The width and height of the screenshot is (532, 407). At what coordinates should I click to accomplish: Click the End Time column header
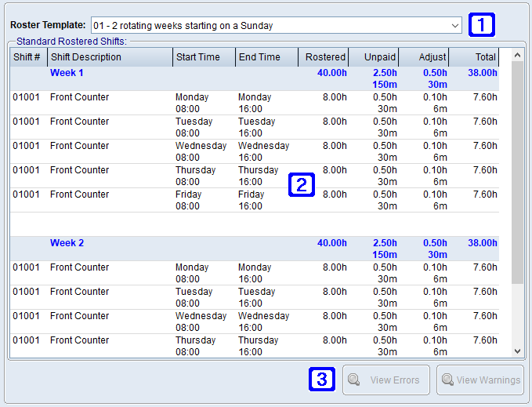coord(266,57)
